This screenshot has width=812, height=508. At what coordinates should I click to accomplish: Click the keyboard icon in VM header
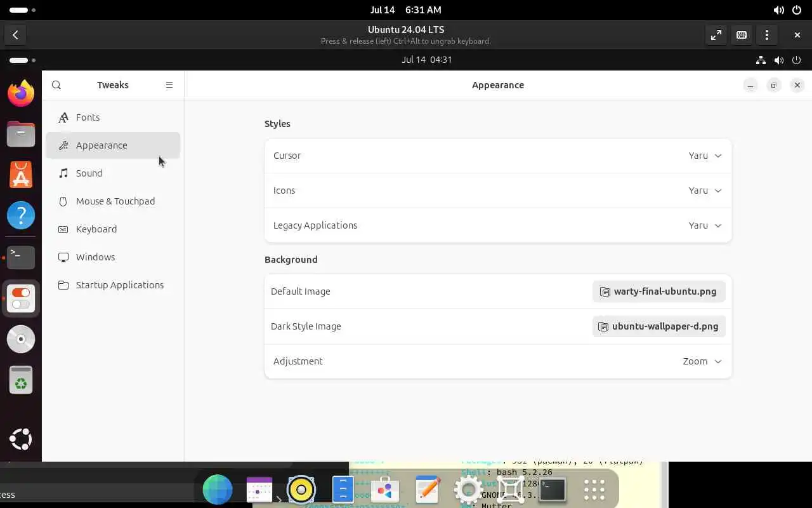pos(742,35)
